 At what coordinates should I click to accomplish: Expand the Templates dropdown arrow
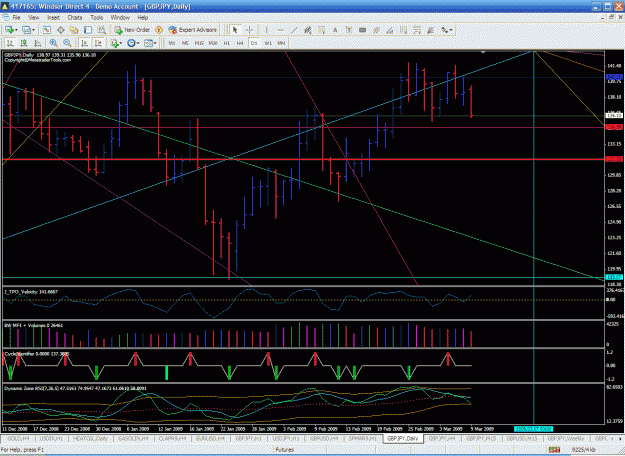155,43
